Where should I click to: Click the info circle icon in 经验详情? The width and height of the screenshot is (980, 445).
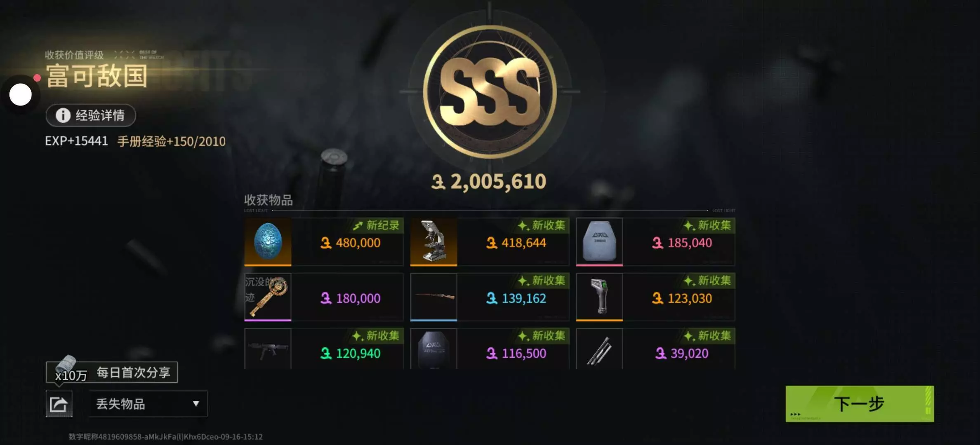(x=63, y=115)
